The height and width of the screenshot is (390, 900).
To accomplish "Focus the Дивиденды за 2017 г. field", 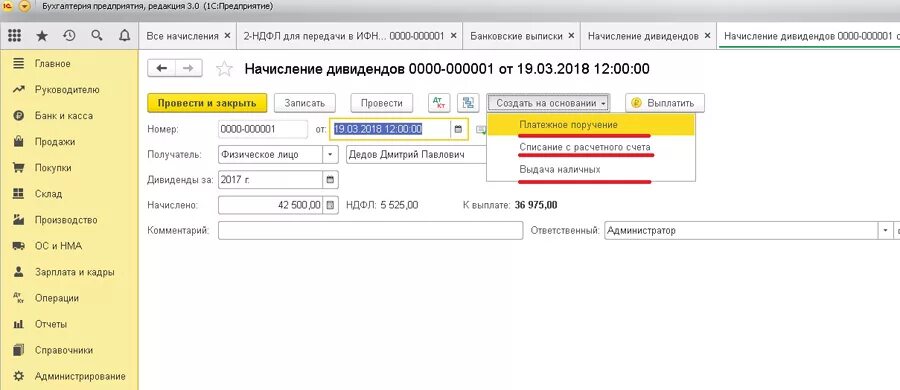I will pyautogui.click(x=270, y=180).
